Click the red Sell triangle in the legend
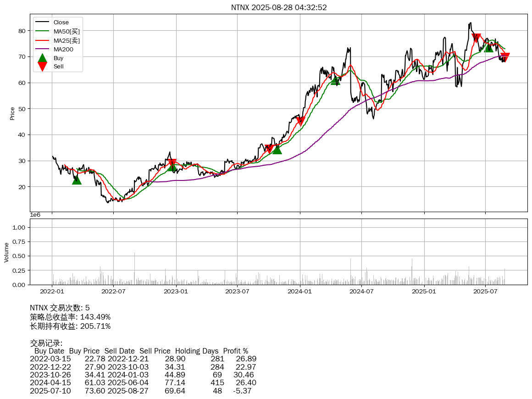 42,67
